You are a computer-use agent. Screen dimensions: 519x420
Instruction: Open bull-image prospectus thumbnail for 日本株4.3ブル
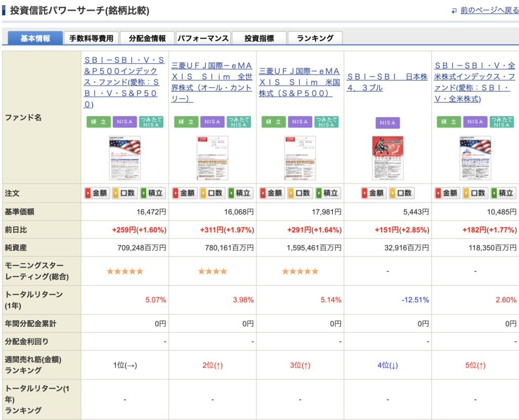coord(388,158)
